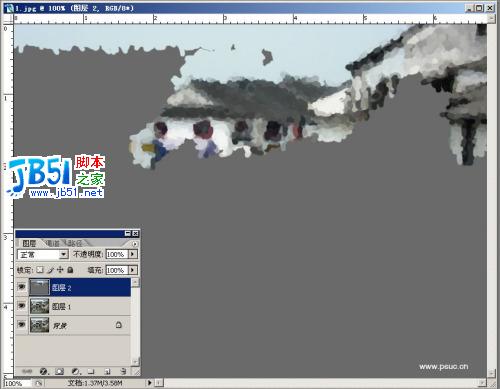The width and height of the screenshot is (500, 389).
Task: Click the lock icon on the 背景 layer
Action: tap(119, 325)
